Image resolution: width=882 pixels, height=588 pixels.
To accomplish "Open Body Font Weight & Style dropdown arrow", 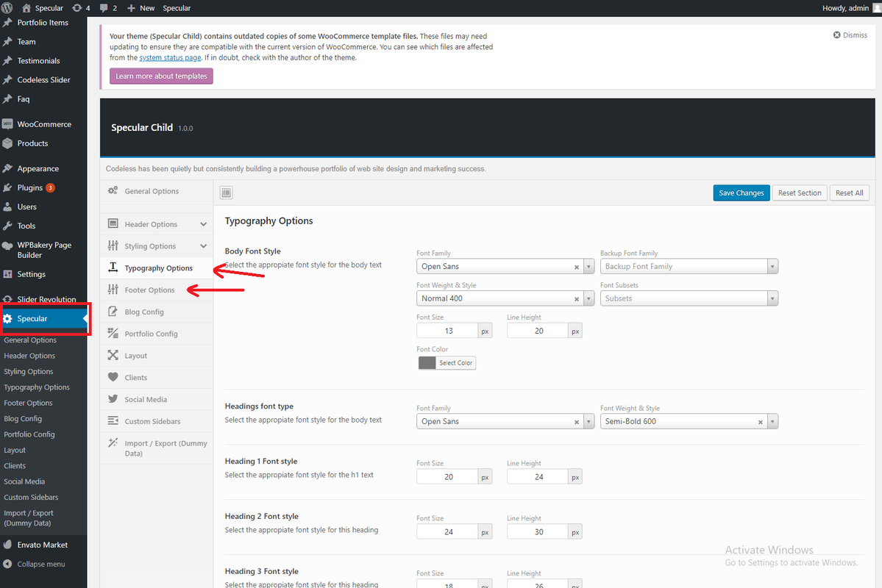I will (588, 298).
